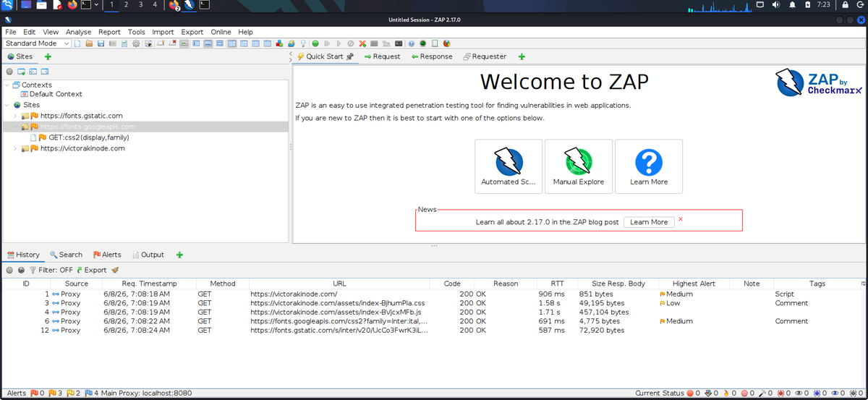This screenshot has width=868, height=400.
Task: Collapse the Sites tree root node
Action: (7, 105)
